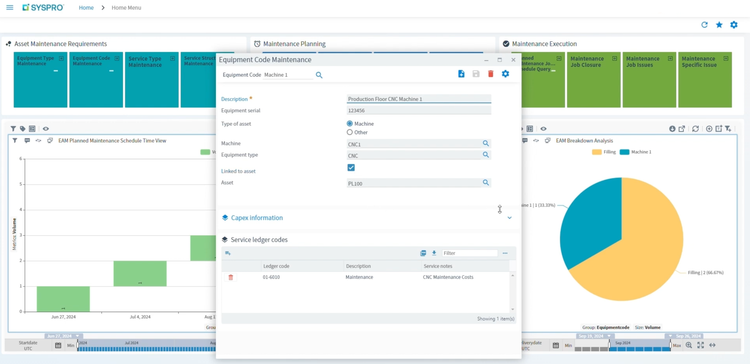Browse equipment types with the search icon
Viewport: 750px width, 364px height.
tap(485, 155)
